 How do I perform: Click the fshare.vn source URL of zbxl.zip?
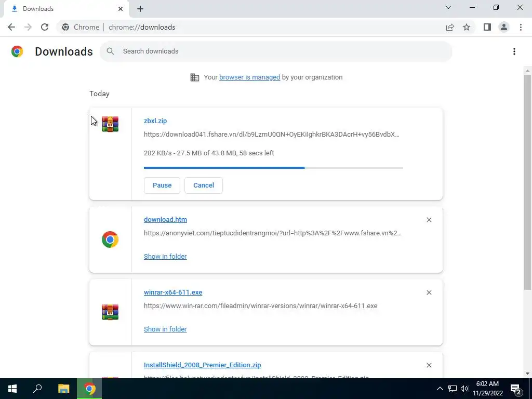[x=271, y=135]
